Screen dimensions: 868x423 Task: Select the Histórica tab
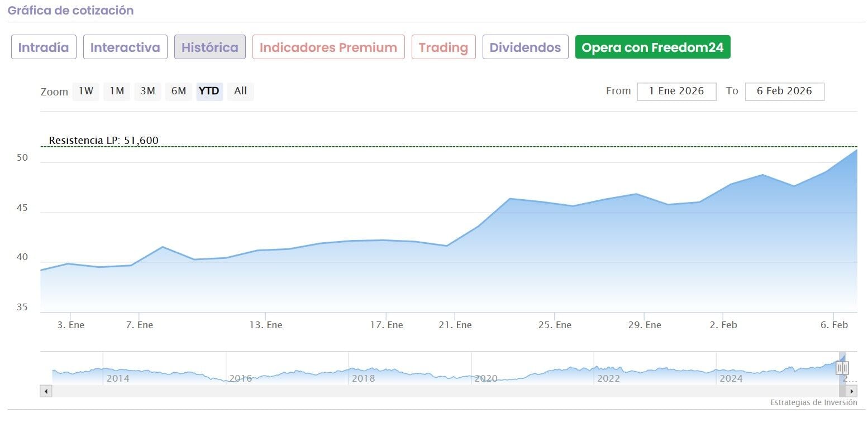(209, 47)
